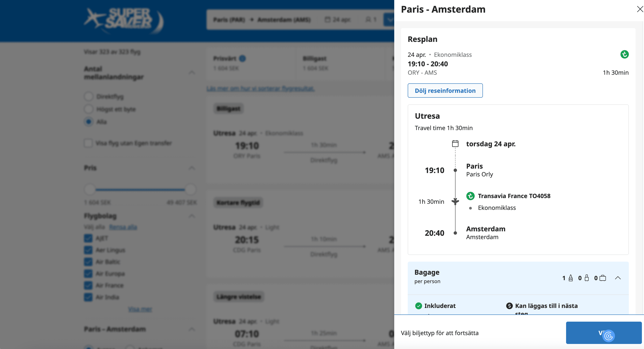
Task: Click the personal item bag icon
Action: pos(571,278)
